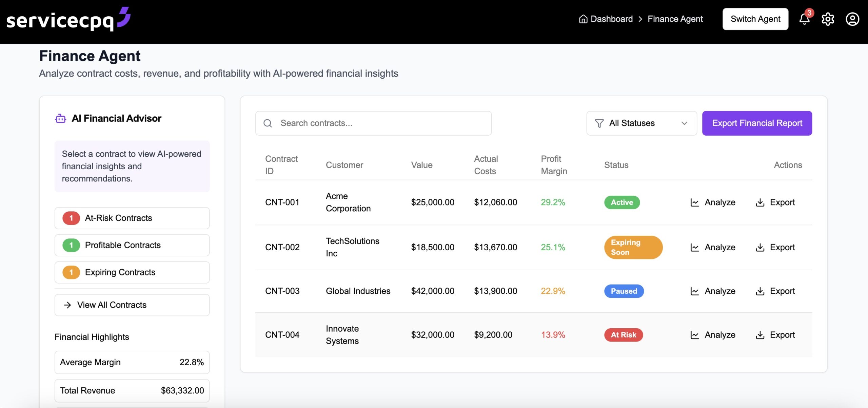This screenshot has width=868, height=408.
Task: Click View All Contracts button
Action: coord(132,305)
